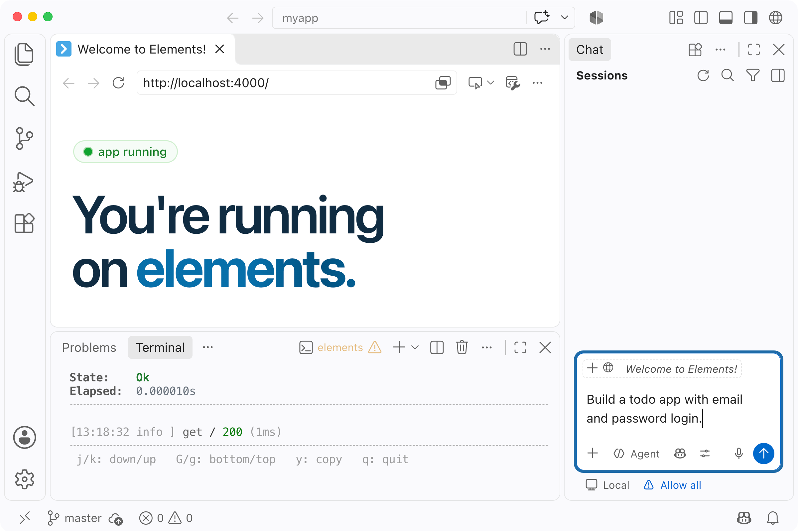
Task: Switch to the Terminal tab
Action: pos(160,347)
